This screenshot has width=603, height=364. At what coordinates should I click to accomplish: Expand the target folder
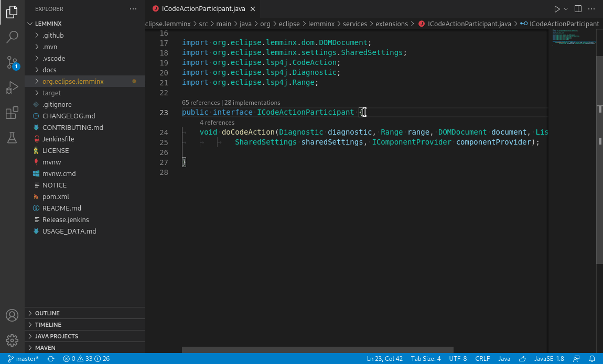tap(37, 93)
